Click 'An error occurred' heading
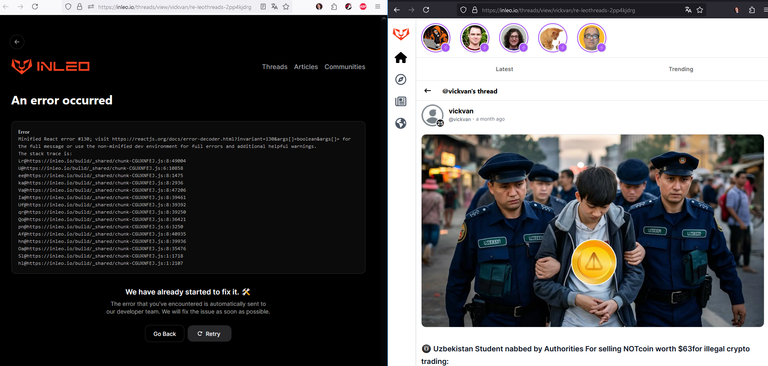 (62, 100)
